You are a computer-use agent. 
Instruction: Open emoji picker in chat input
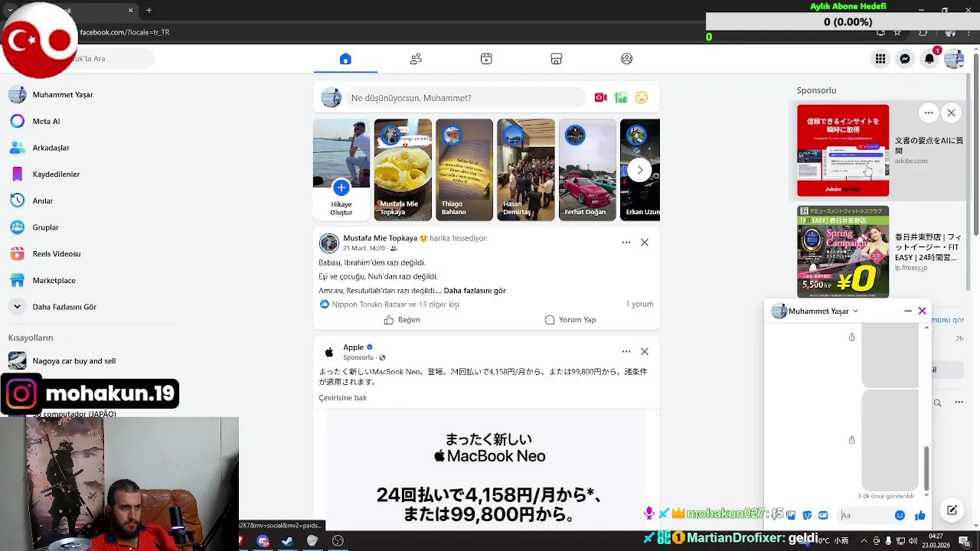pyautogui.click(x=900, y=516)
